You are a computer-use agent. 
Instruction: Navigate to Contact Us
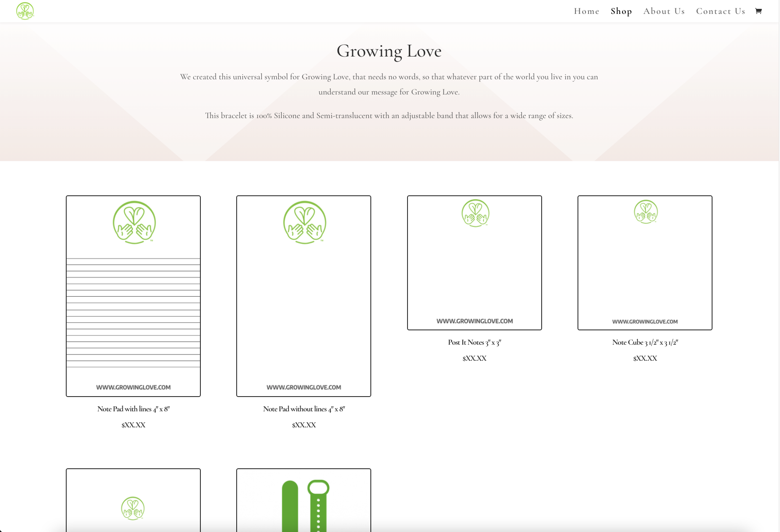tap(721, 11)
